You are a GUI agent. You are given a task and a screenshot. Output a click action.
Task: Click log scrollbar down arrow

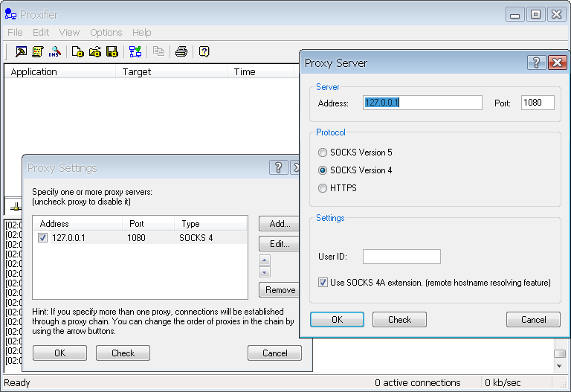560,366
